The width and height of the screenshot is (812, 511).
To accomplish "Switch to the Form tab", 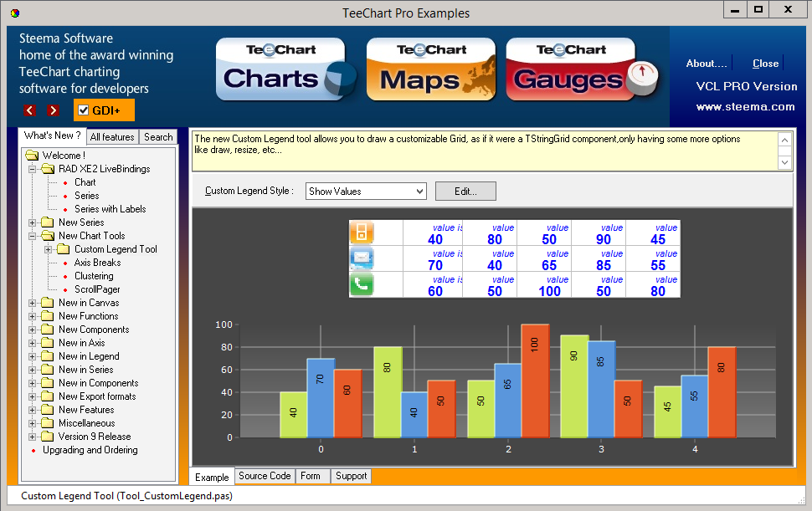I will [x=311, y=476].
